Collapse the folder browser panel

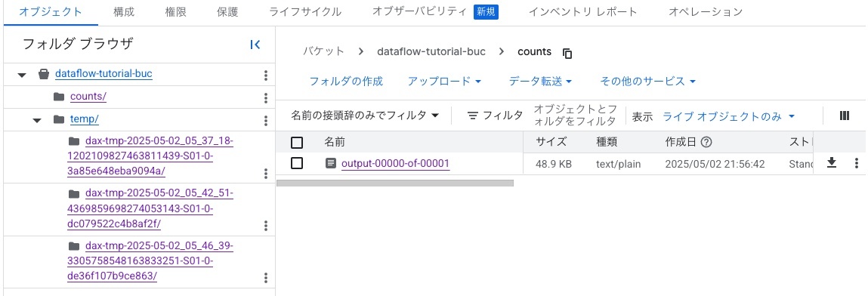[255, 45]
